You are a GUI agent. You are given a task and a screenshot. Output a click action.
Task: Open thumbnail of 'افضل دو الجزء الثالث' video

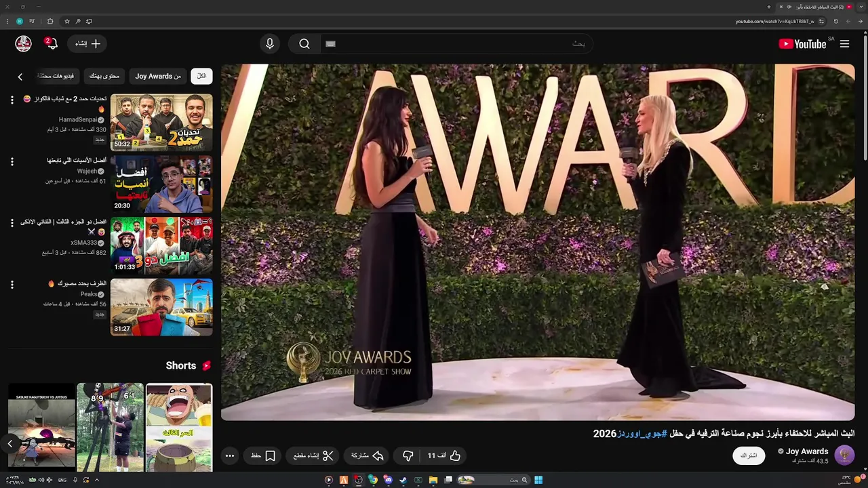tap(161, 246)
